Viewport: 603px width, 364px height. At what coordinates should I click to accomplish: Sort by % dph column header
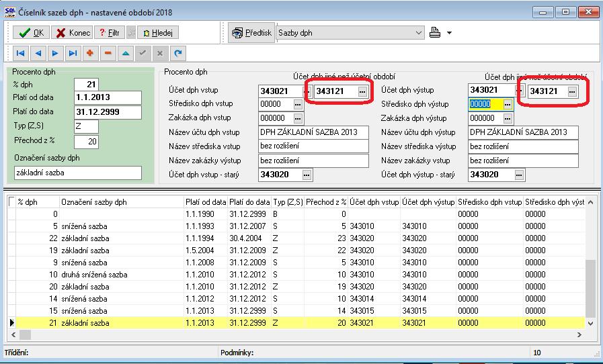coord(38,201)
